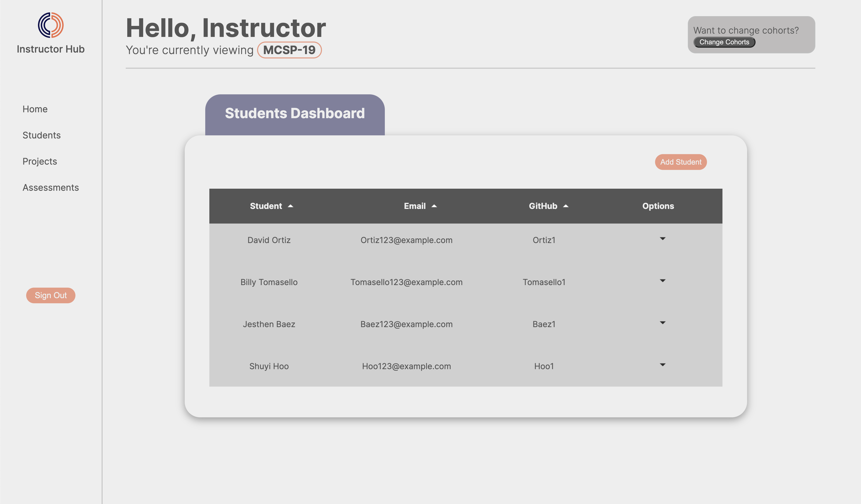
Task: Click email Hoo123@example.com
Action: pos(406,366)
